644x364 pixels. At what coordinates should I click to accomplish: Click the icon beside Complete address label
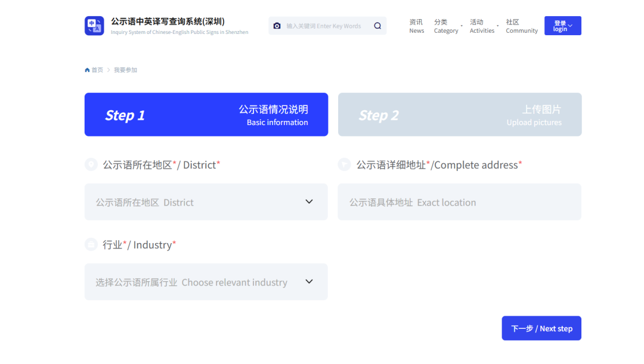click(x=345, y=164)
